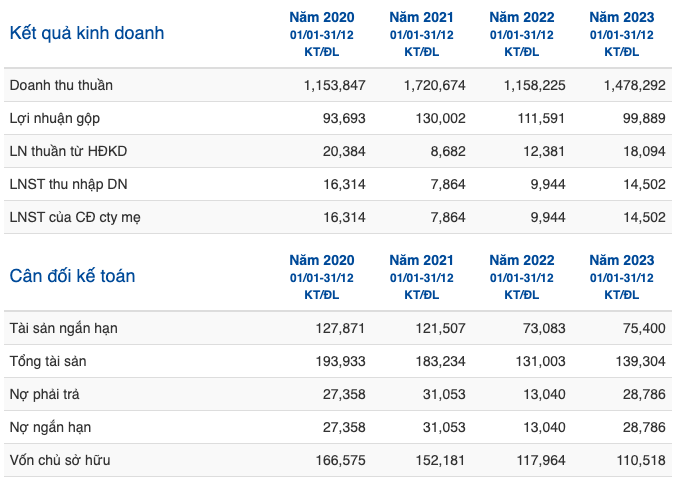The height and width of the screenshot is (483, 675).
Task: Click the value 139,304 in Tổng tài sản
Action: pyautogui.click(x=641, y=362)
